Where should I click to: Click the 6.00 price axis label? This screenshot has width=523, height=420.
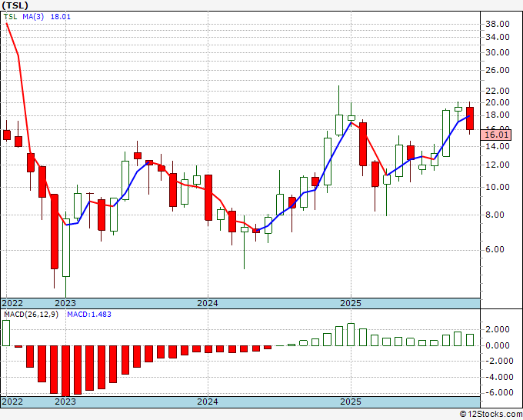click(x=495, y=249)
